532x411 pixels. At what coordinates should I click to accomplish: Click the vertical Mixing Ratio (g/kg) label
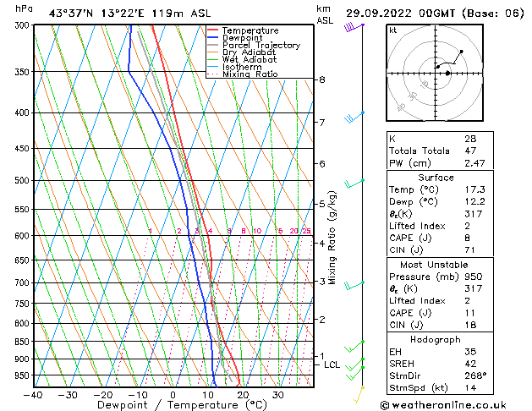(332, 238)
